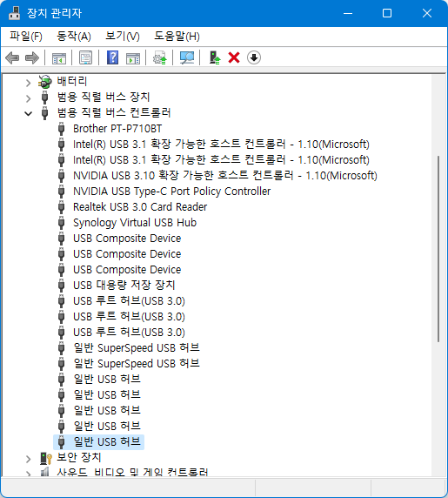Toggle the action pane view icon
The height and width of the screenshot is (498, 448).
click(133, 57)
